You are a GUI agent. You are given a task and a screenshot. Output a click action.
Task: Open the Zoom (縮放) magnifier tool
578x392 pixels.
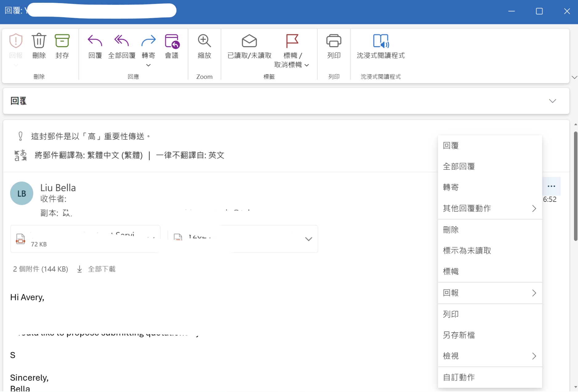coord(204,41)
